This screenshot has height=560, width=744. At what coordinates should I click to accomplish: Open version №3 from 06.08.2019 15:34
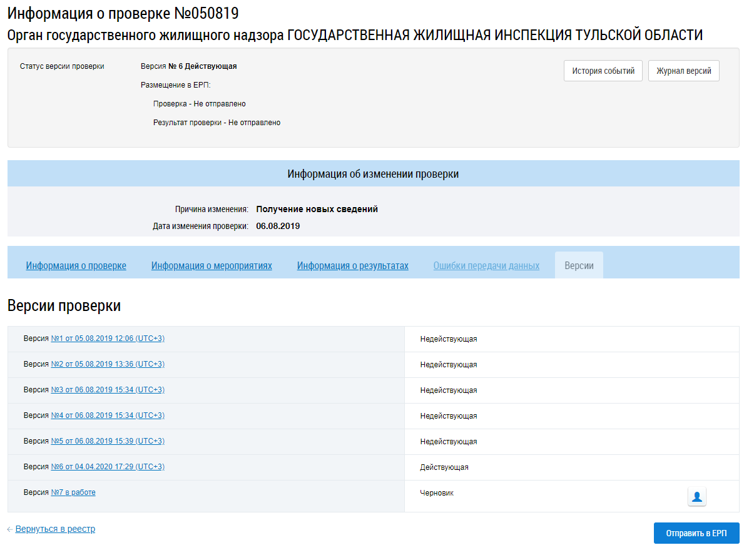(x=108, y=390)
